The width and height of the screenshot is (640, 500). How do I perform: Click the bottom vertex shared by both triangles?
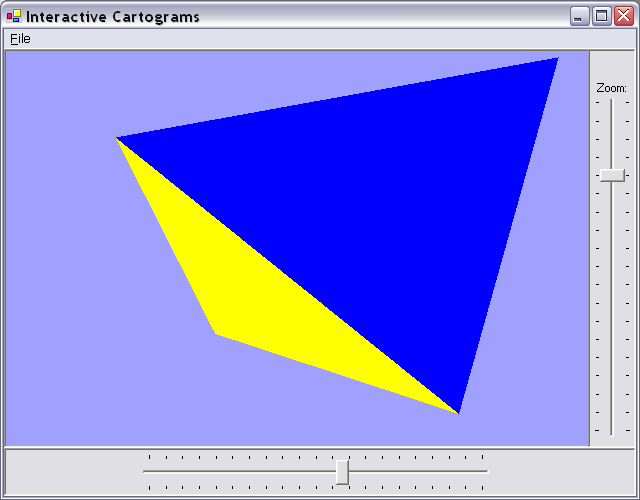(457, 410)
